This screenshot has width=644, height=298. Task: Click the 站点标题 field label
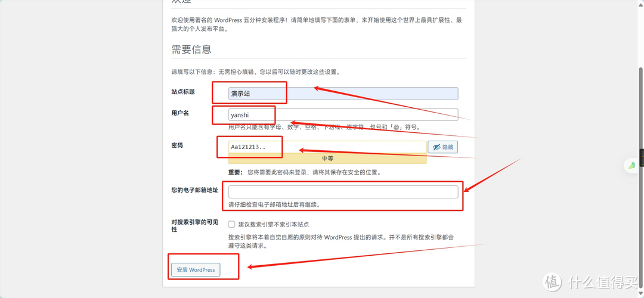[183, 92]
